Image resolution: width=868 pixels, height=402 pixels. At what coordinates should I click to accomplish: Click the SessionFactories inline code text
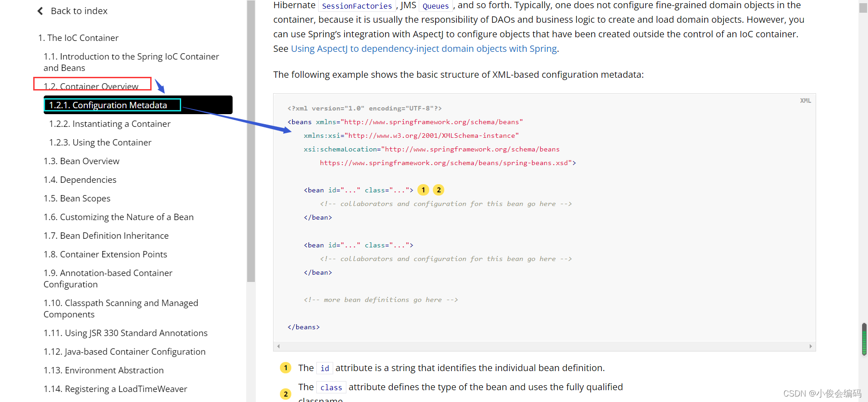(x=357, y=6)
